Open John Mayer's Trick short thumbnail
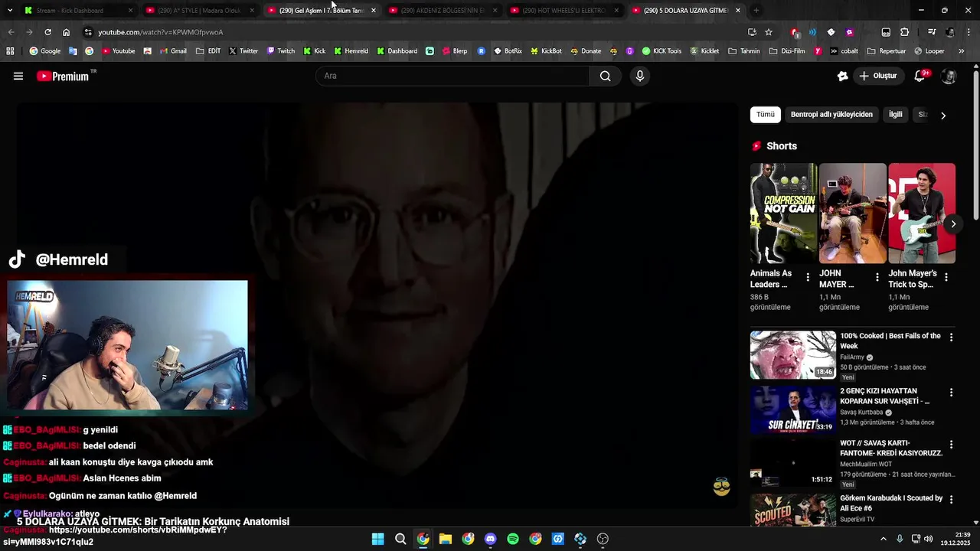The width and height of the screenshot is (980, 551). click(922, 213)
